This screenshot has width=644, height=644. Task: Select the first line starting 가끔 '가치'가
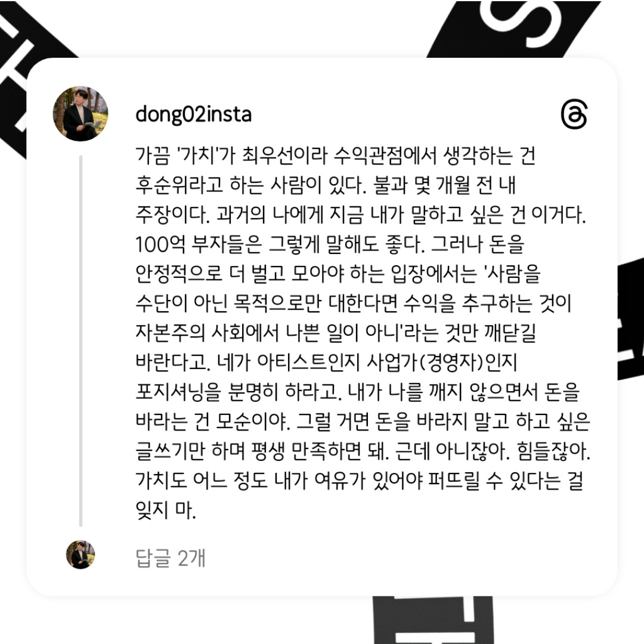click(x=336, y=155)
